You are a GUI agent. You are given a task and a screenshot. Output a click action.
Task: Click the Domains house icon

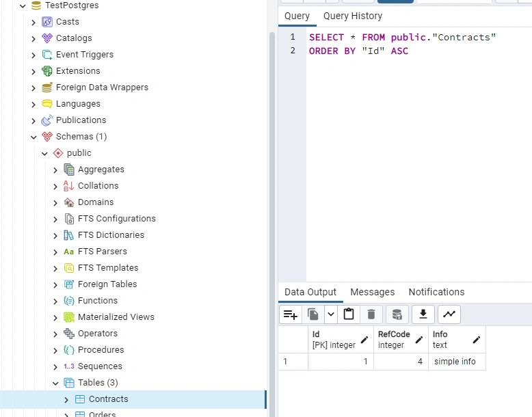(69, 202)
